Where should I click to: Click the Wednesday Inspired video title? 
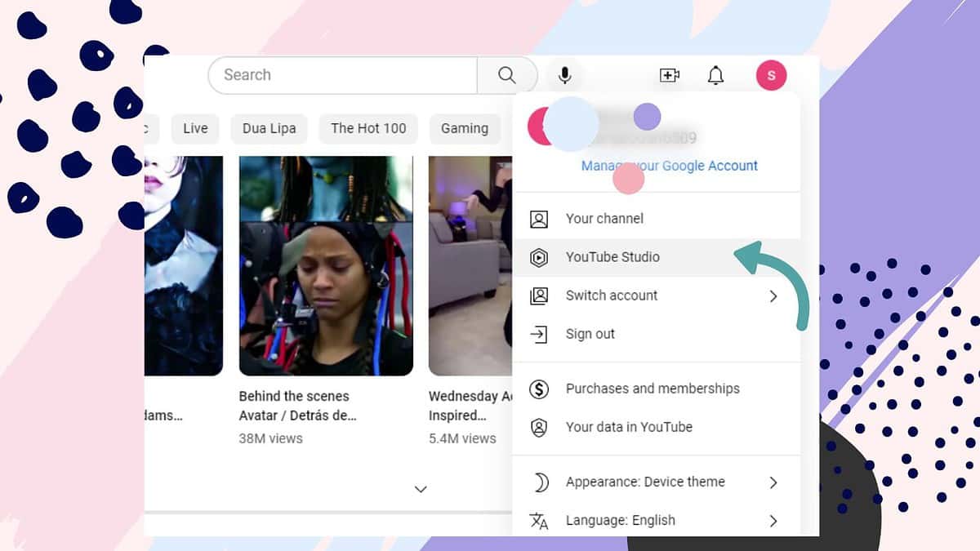tap(470, 406)
